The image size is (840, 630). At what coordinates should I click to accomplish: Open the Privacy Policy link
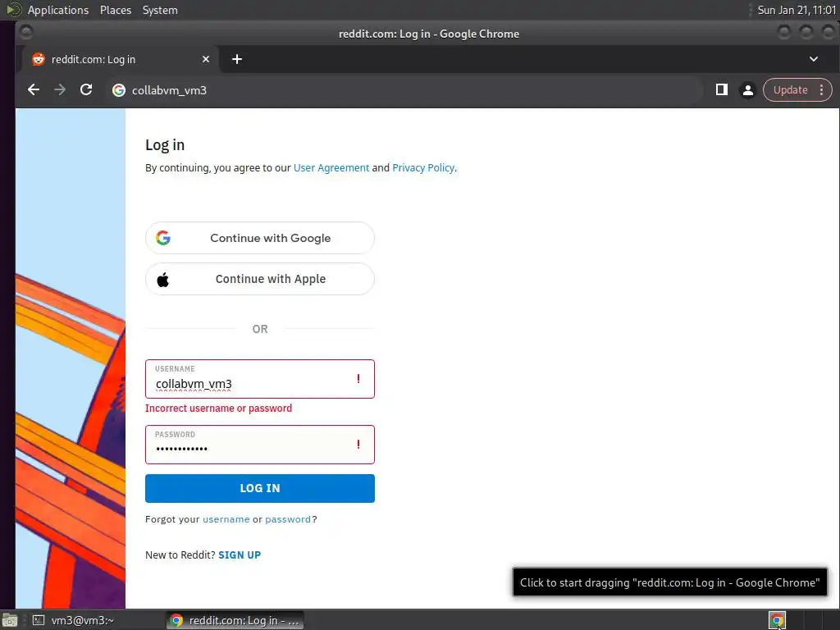coord(423,167)
